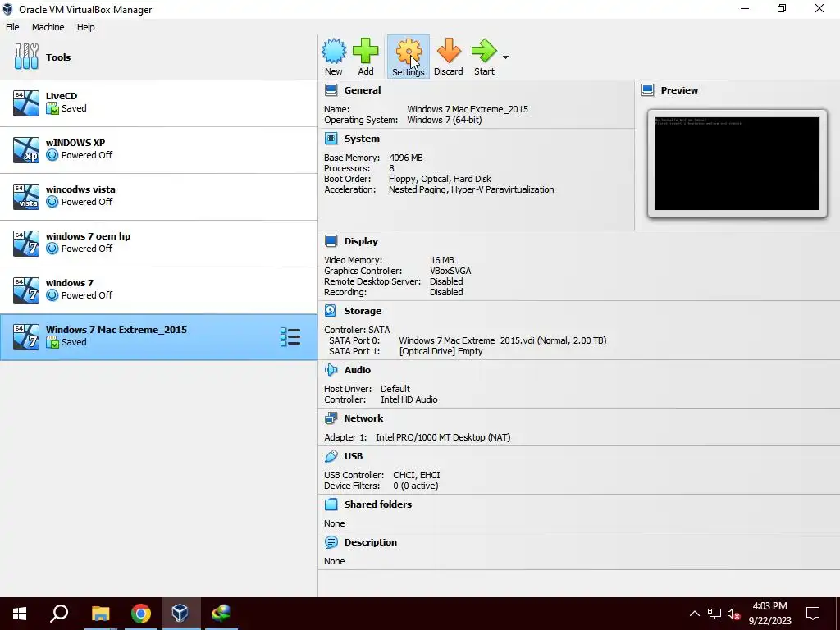The image size is (840, 630).
Task: Launch Google Chrome from the taskbar
Action: coord(140,614)
